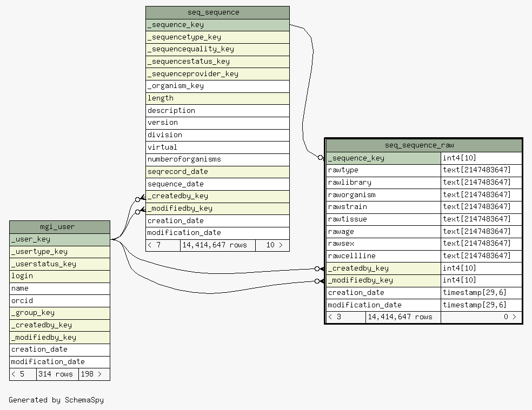
Task: Select sequence_date column
Action: (217, 184)
